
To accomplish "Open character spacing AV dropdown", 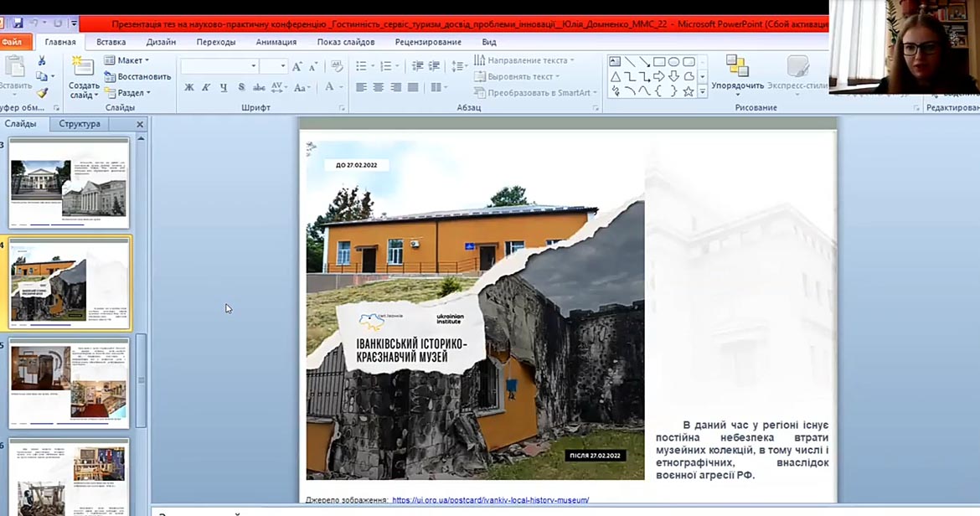I will pos(279,87).
